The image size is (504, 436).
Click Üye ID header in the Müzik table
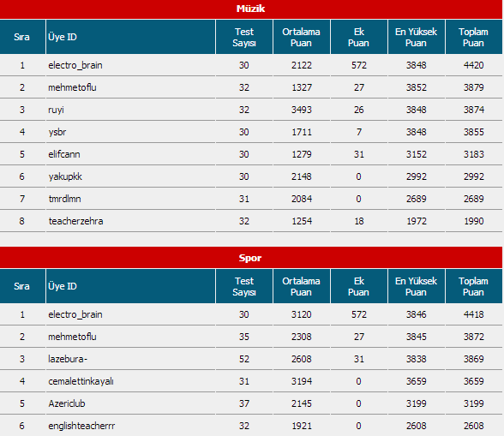point(130,37)
